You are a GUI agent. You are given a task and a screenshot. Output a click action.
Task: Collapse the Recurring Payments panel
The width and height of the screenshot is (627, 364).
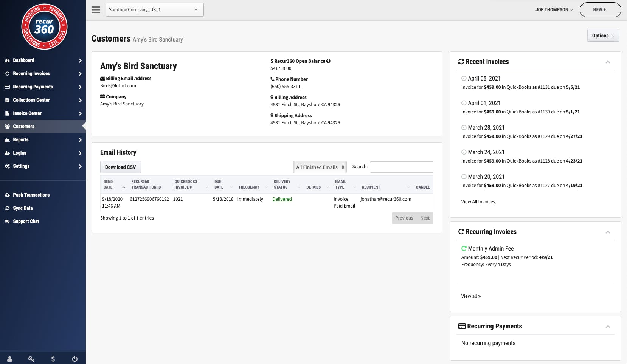[x=608, y=327]
